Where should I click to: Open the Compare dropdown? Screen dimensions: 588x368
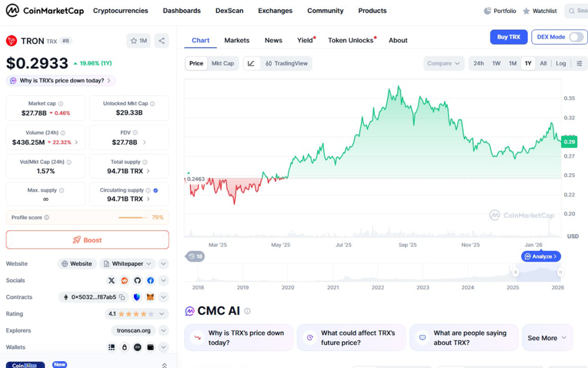[x=444, y=63]
